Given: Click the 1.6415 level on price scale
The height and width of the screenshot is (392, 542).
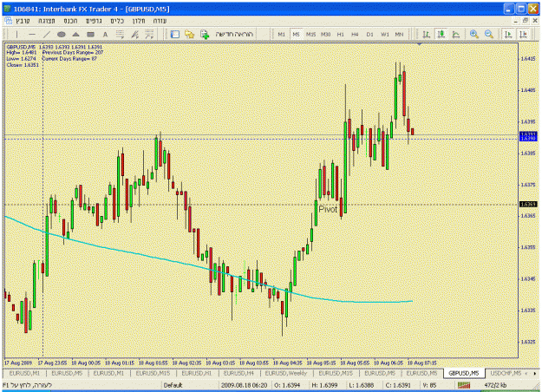Looking at the screenshot, I should [528, 59].
